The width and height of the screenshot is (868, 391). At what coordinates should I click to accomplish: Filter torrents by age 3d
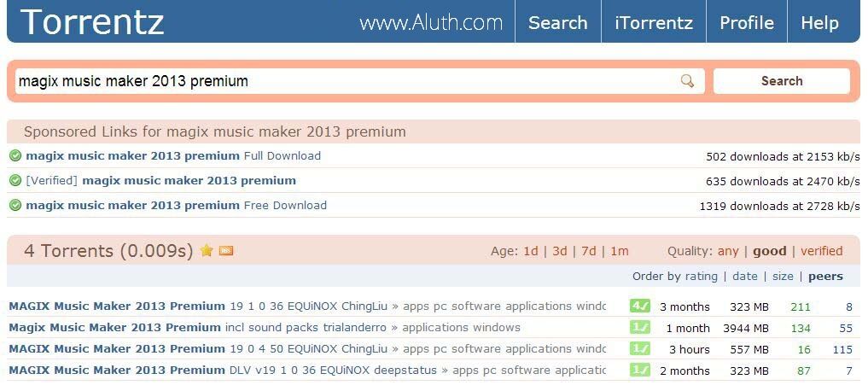pos(560,251)
